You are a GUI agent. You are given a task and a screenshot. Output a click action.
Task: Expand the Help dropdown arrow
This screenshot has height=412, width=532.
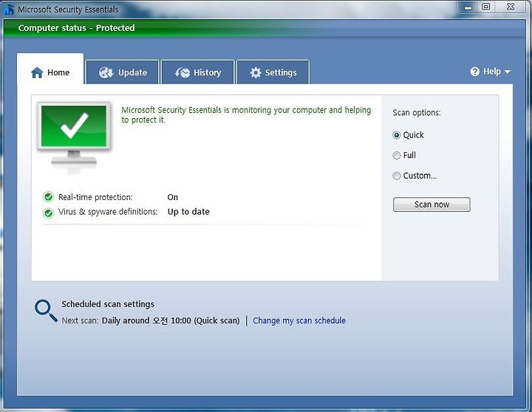click(508, 72)
